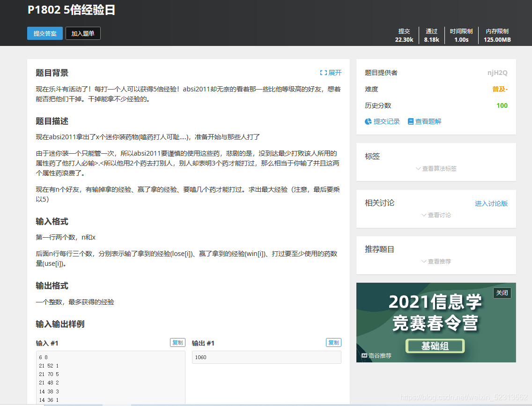Expand 查看算法标签 algorithm tags
The width and height of the screenshot is (532, 406).
(436, 168)
